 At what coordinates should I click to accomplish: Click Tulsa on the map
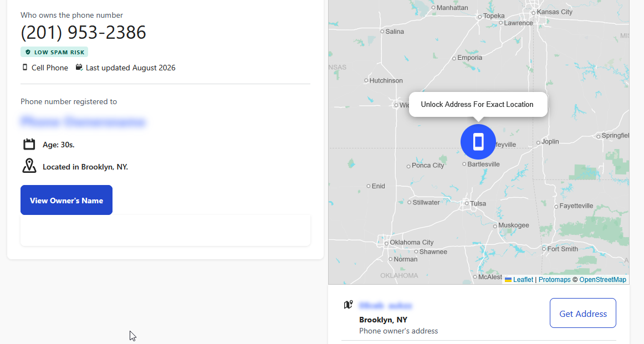(478, 204)
